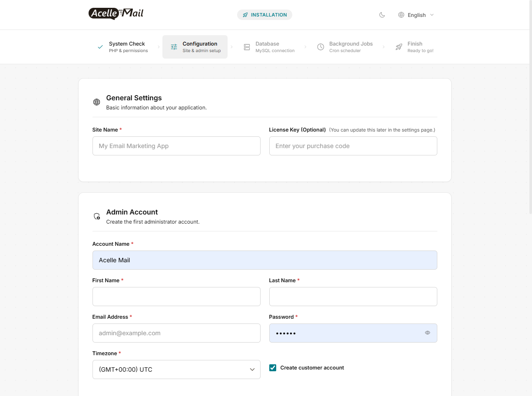Click 'Create the first administrator account.' text
Screen dimensions: 532x396
(153, 222)
